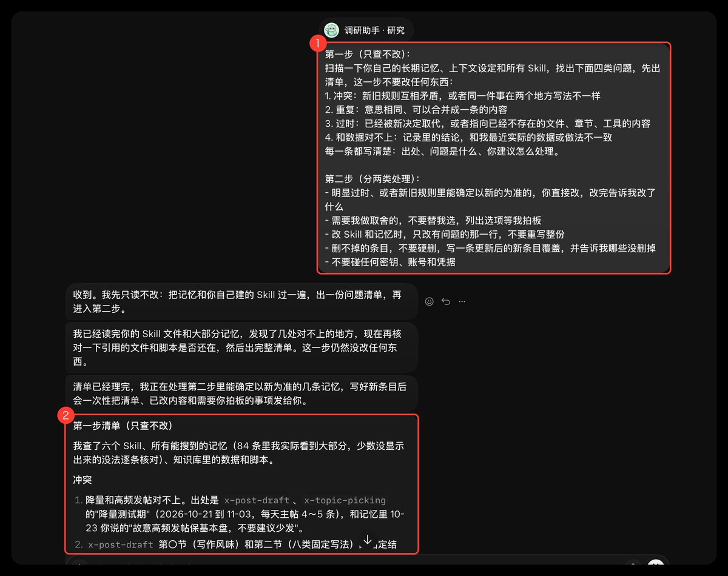The image size is (728, 576).
Task: Jump to latest with the down-arrow button
Action: 367,540
